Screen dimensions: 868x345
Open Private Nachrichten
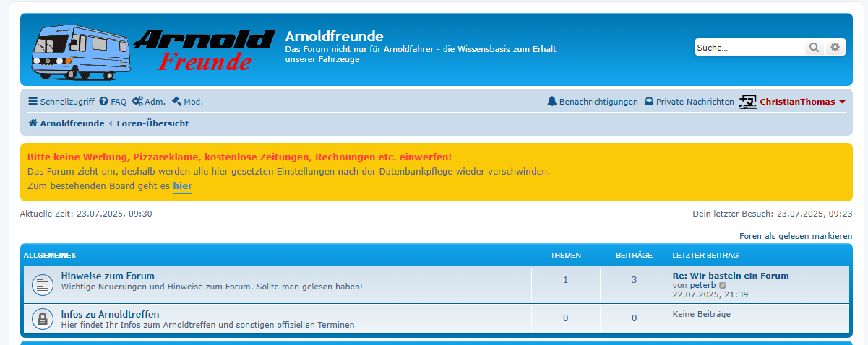(689, 102)
